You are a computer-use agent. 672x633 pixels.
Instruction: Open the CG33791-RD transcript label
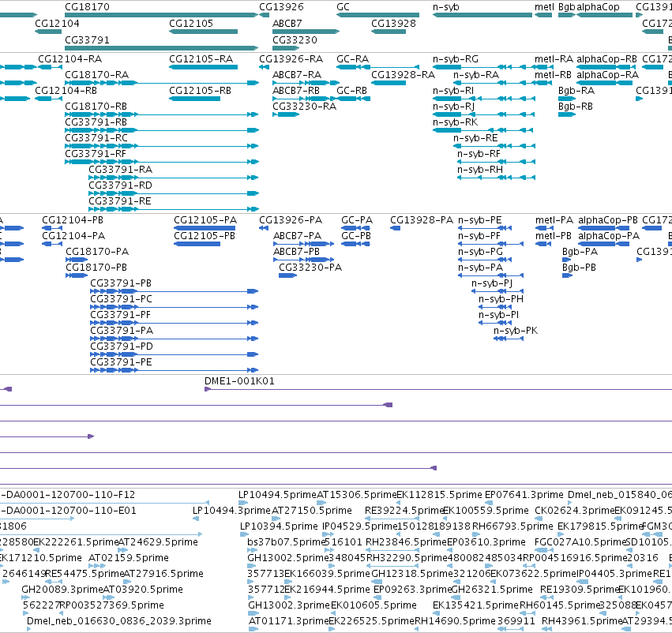(120, 185)
